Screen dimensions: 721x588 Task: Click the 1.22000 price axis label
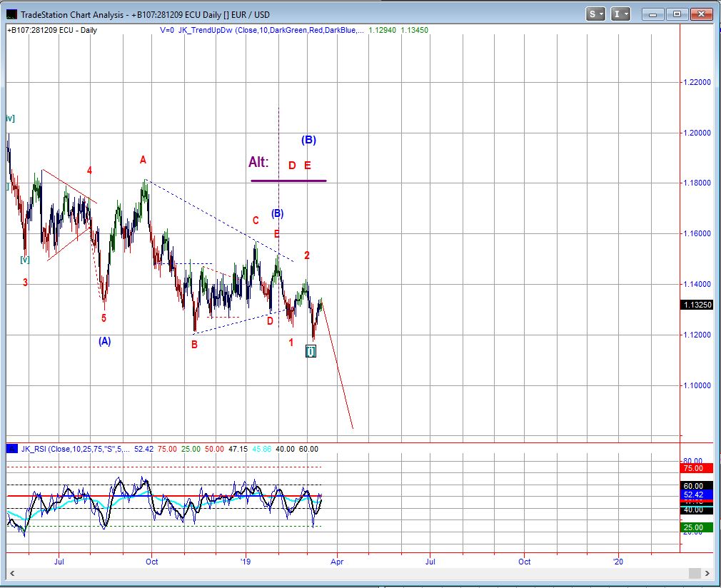click(697, 82)
